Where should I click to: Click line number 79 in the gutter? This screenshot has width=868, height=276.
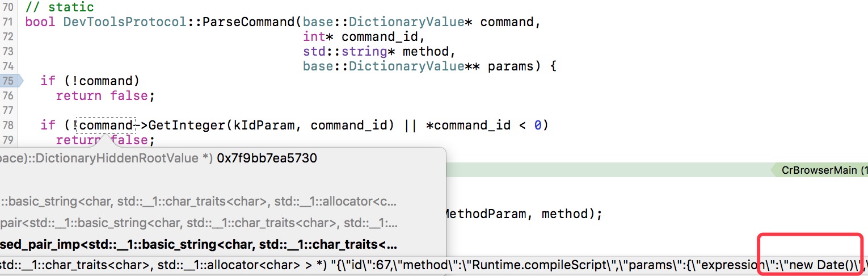pos(8,140)
